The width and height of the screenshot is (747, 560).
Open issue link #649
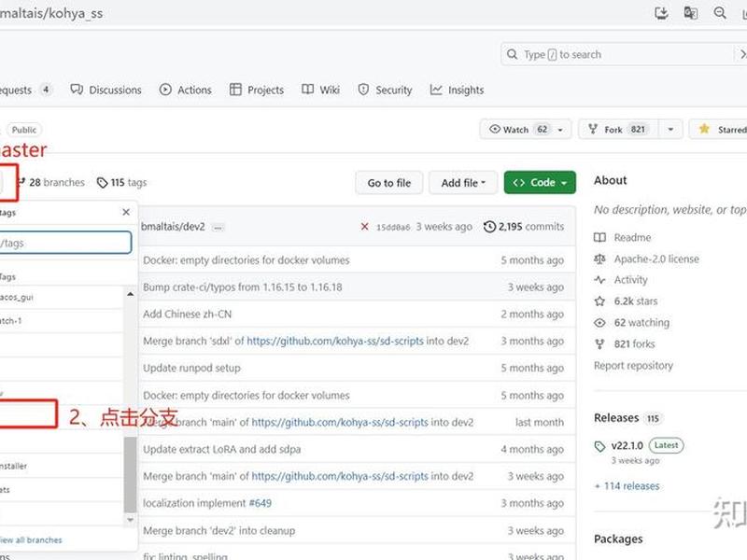(261, 503)
